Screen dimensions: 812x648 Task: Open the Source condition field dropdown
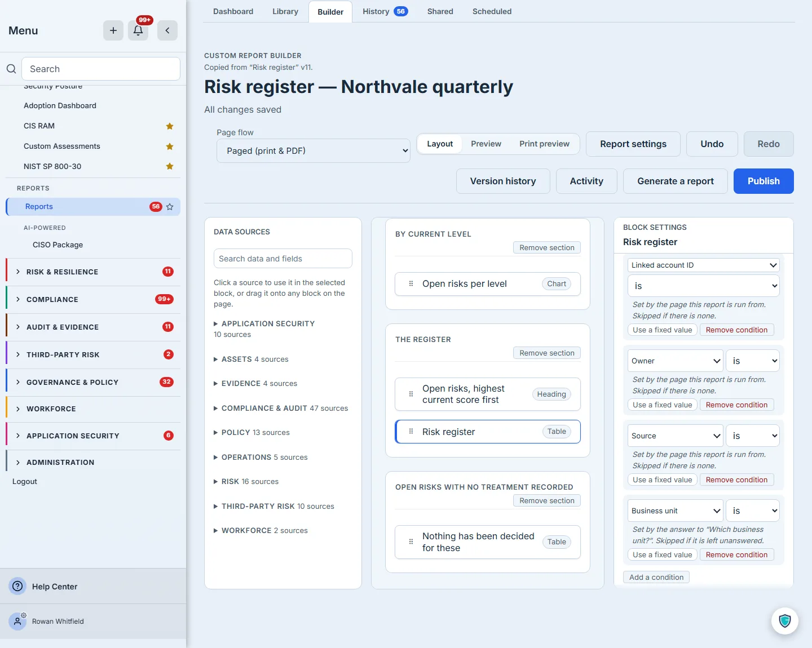click(676, 436)
